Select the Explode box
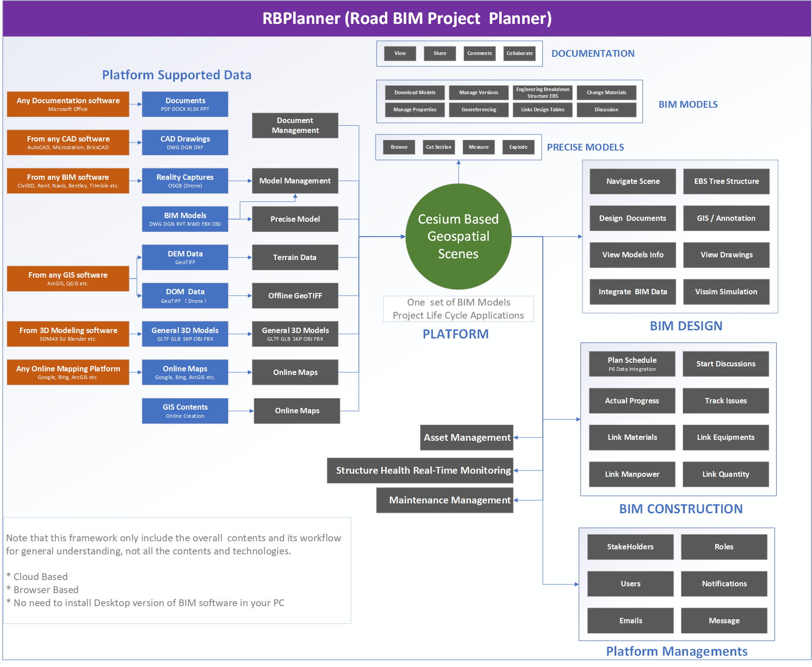 pos(518,147)
